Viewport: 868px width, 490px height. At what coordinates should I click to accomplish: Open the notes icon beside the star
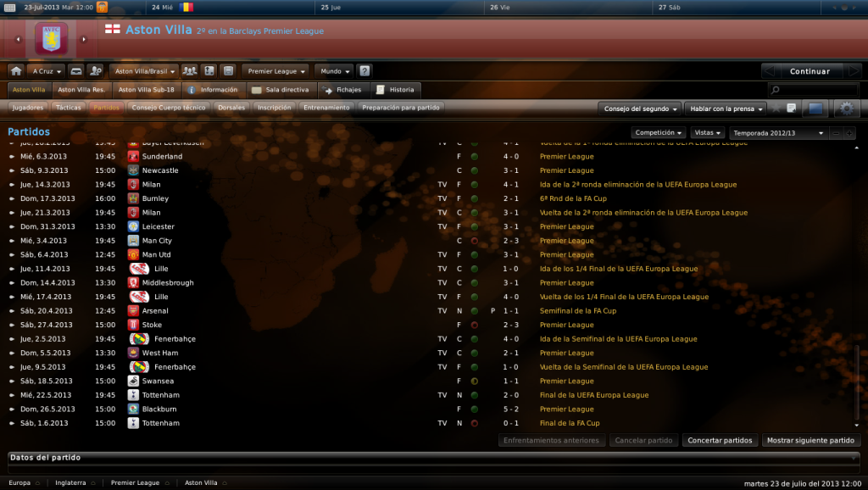(x=792, y=109)
